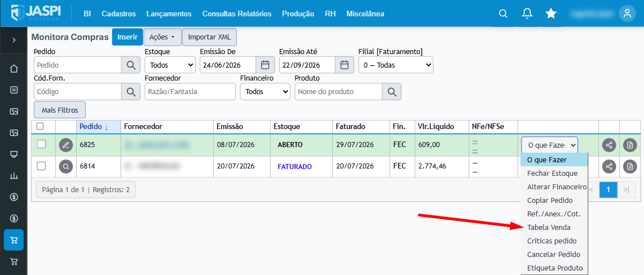Click the Mais Filtros button
Image resolution: width=644 pixels, height=275 pixels.
[x=60, y=110]
